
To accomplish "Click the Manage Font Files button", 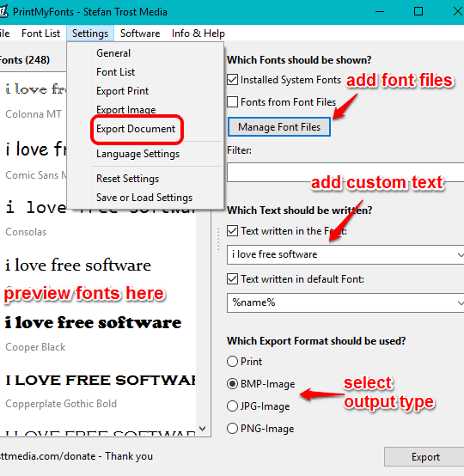I will pyautogui.click(x=279, y=127).
